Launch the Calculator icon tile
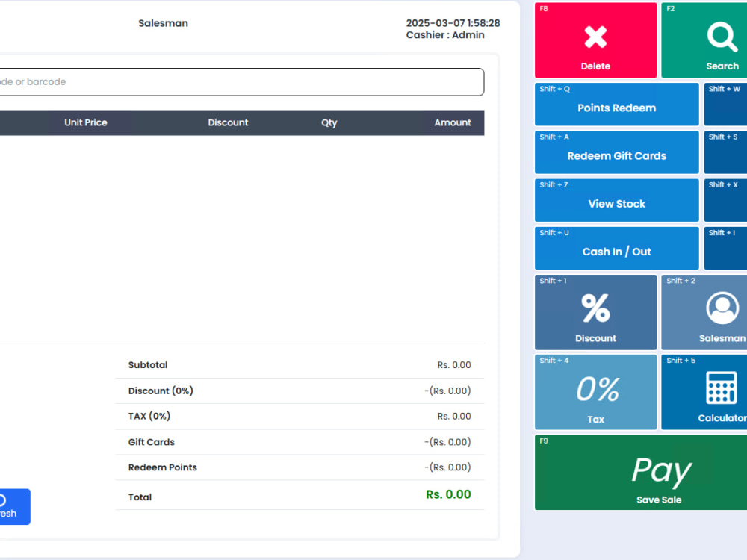This screenshot has height=560, width=747. pos(704,392)
